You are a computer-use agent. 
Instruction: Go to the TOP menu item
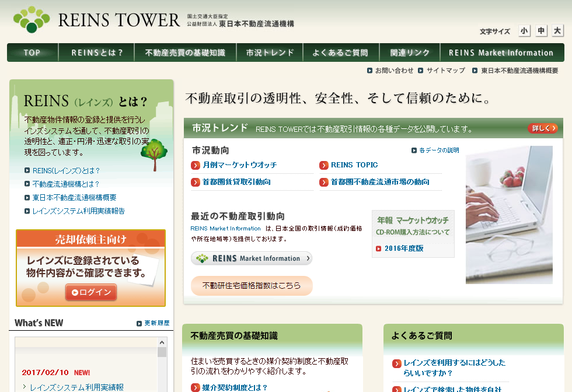point(32,52)
